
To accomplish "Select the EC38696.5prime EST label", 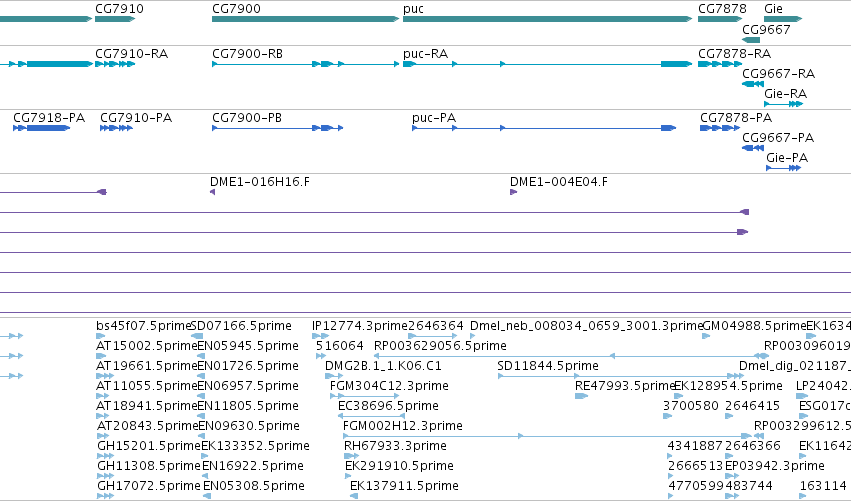I will coord(388,406).
